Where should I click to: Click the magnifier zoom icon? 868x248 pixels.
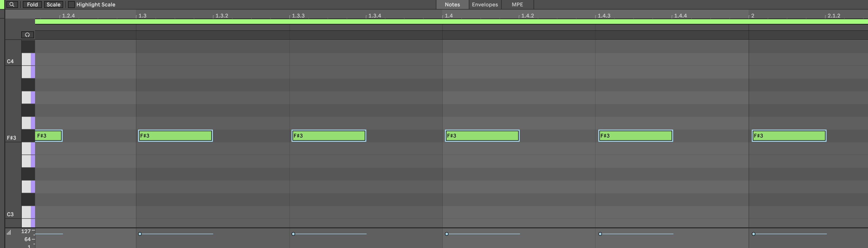point(12,4)
